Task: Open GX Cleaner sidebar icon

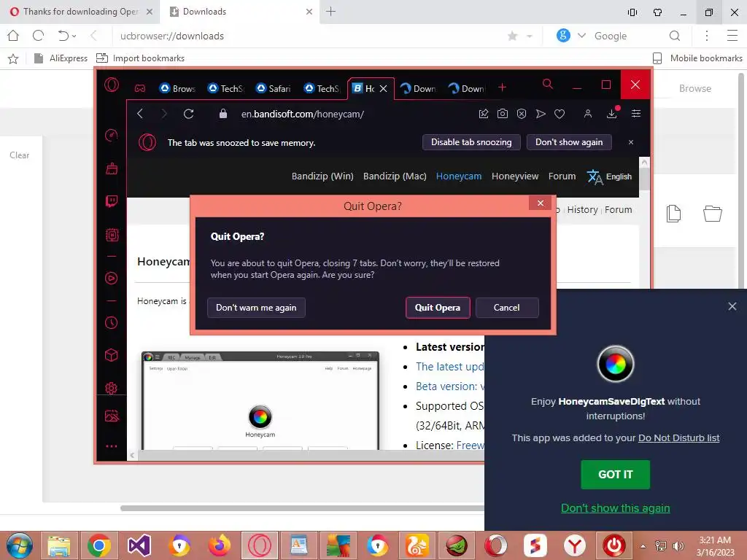Action: [112, 168]
